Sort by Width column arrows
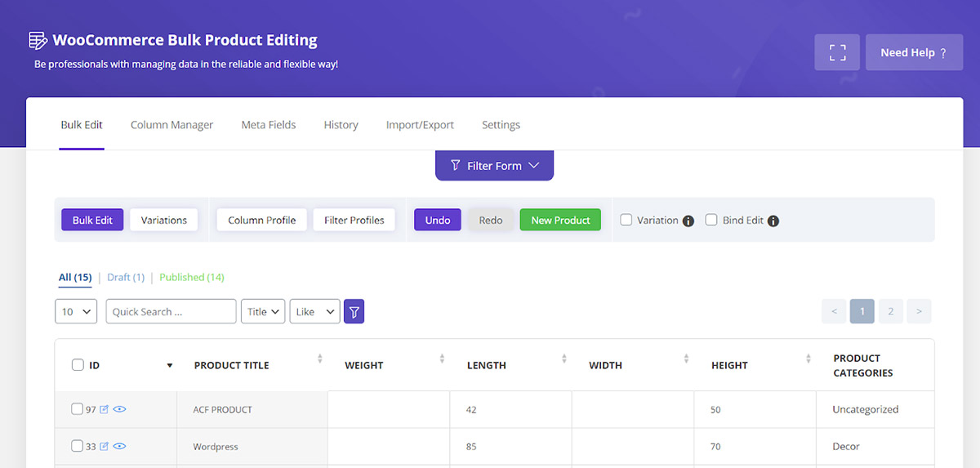This screenshot has height=468, width=980. tap(686, 359)
